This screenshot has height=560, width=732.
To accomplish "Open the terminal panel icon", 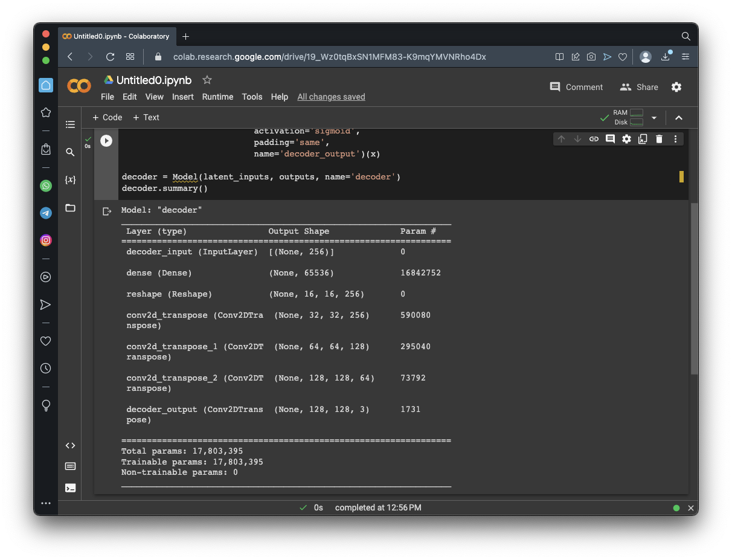I will (x=70, y=488).
